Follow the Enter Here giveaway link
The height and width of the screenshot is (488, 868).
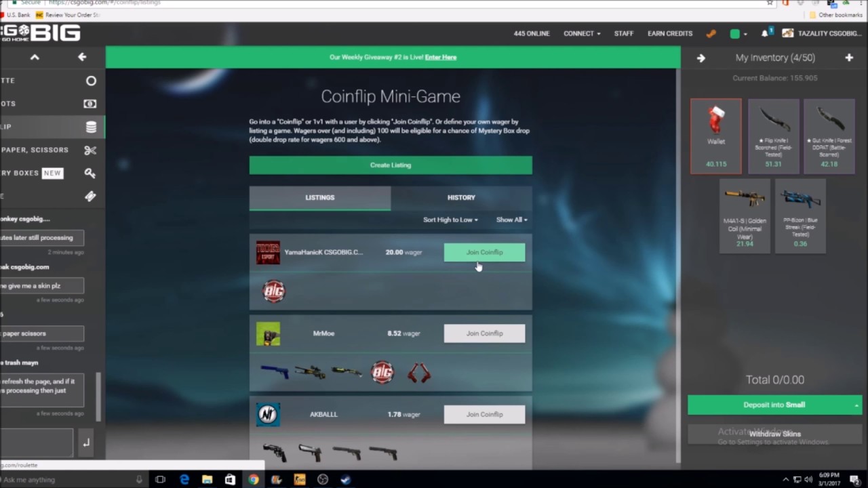[x=441, y=58]
